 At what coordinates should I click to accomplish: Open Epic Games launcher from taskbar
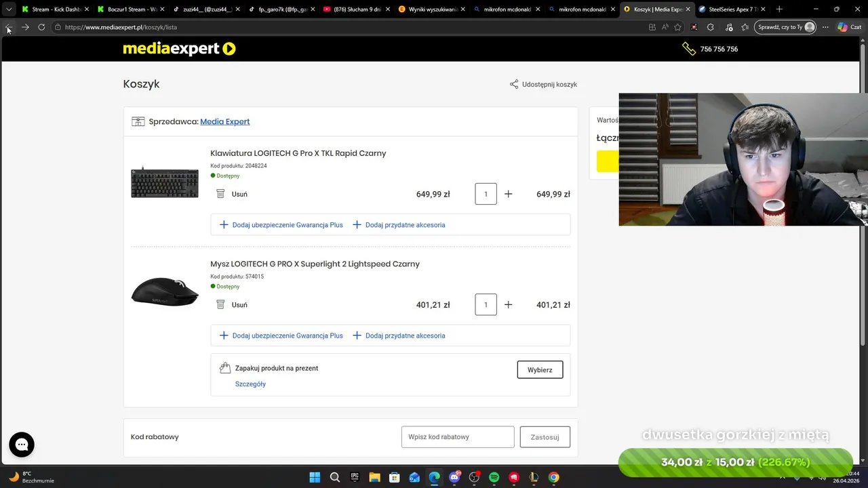(x=355, y=477)
